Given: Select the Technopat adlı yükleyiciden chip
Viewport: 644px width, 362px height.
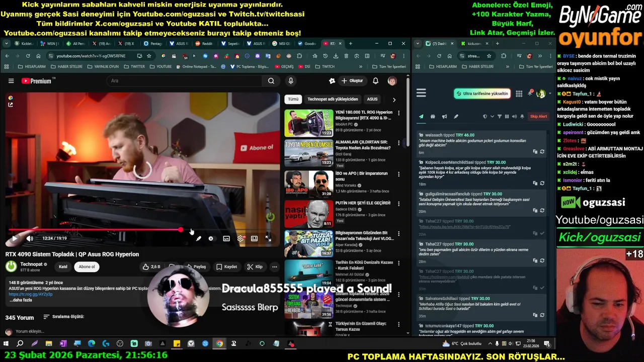Looking at the screenshot, I should point(333,99).
